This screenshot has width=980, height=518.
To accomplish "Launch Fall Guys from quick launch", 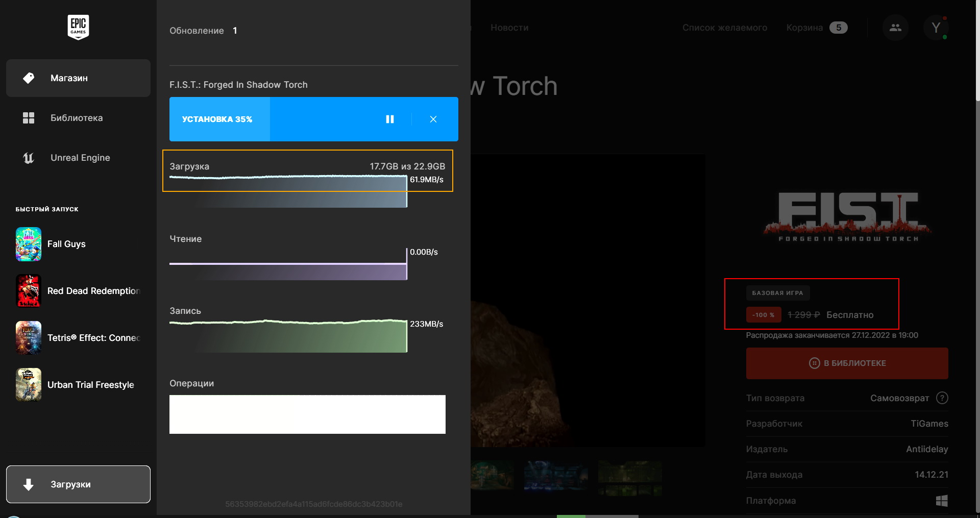I will coord(66,244).
